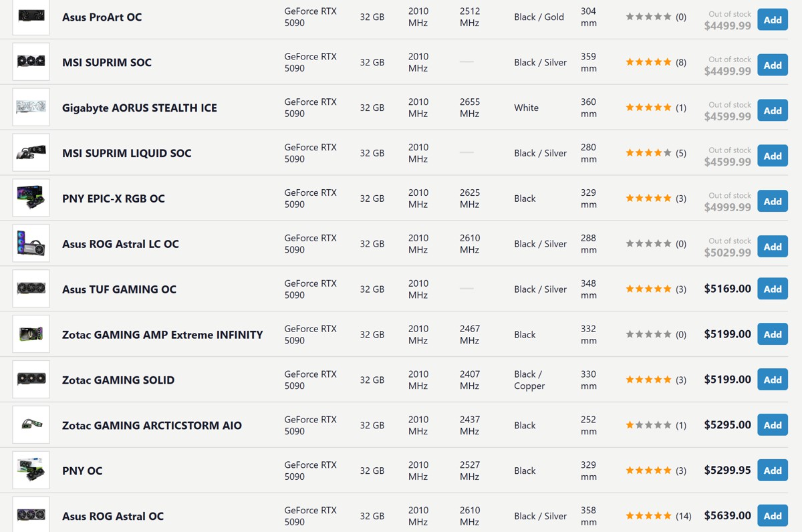Image resolution: width=802 pixels, height=532 pixels.
Task: Open the PNY OC product link
Action: [82, 471]
